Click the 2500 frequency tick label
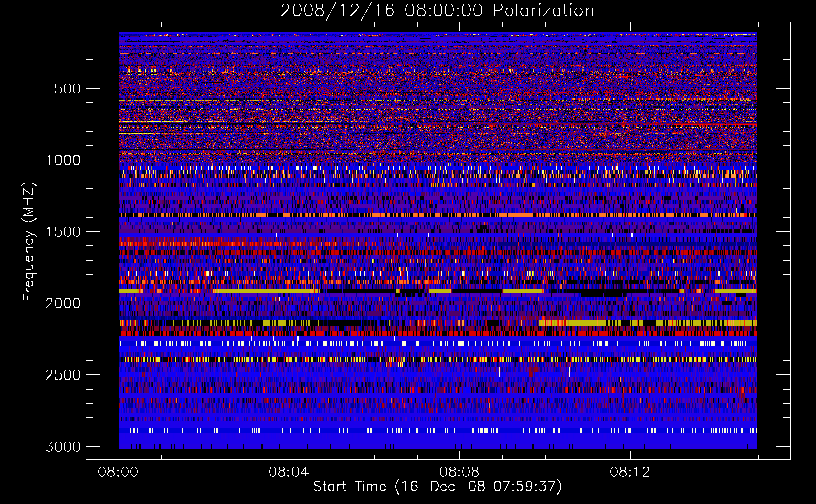This screenshot has width=816, height=504. (x=64, y=375)
